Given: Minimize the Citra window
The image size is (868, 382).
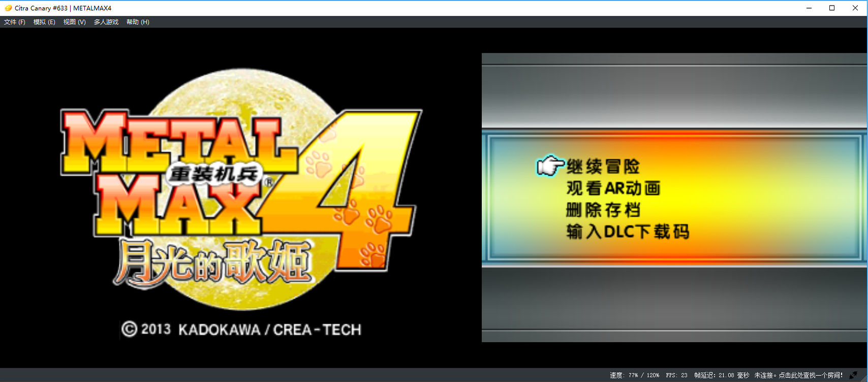Looking at the screenshot, I should pyautogui.click(x=809, y=8).
